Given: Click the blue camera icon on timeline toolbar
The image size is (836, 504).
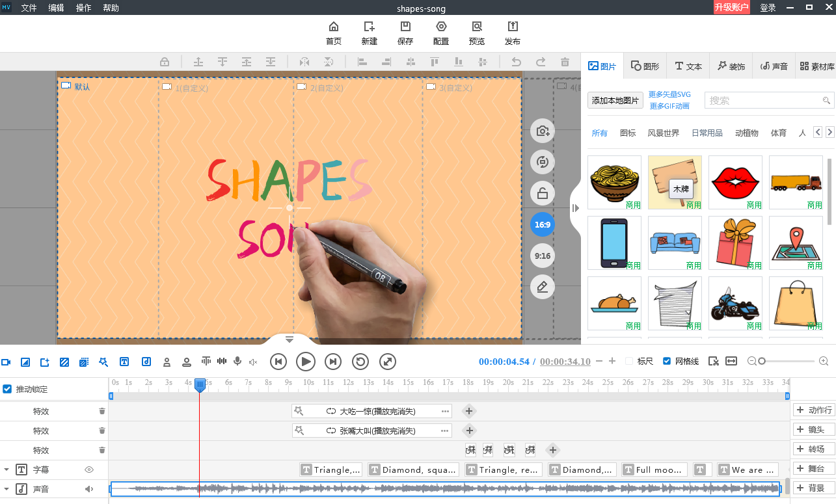Looking at the screenshot, I should (x=6, y=362).
